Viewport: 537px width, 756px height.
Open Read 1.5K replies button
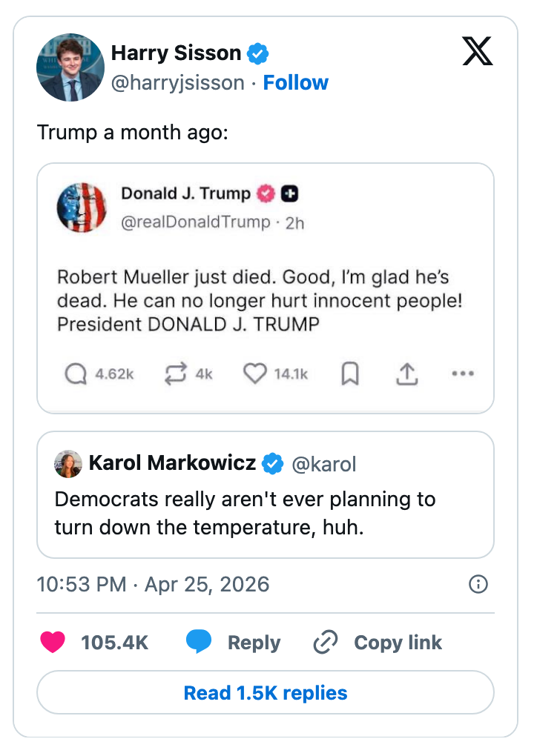point(266,693)
